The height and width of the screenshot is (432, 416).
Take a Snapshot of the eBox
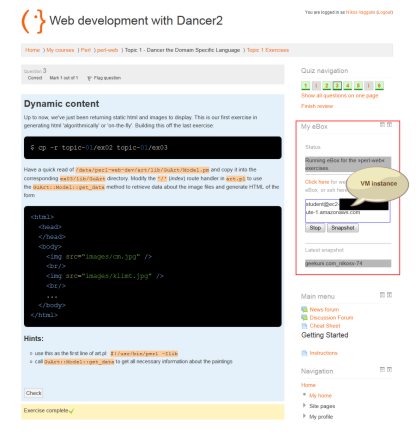click(343, 228)
